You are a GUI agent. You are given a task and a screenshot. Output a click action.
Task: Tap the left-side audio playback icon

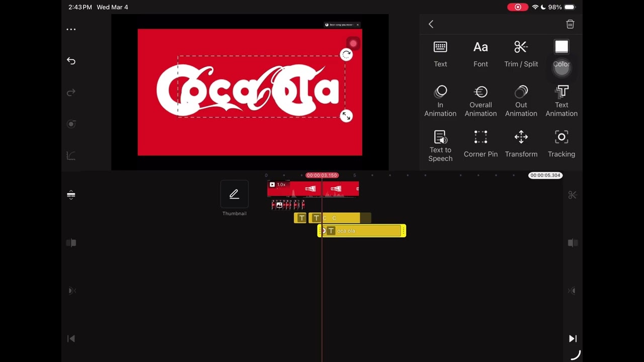click(x=71, y=291)
